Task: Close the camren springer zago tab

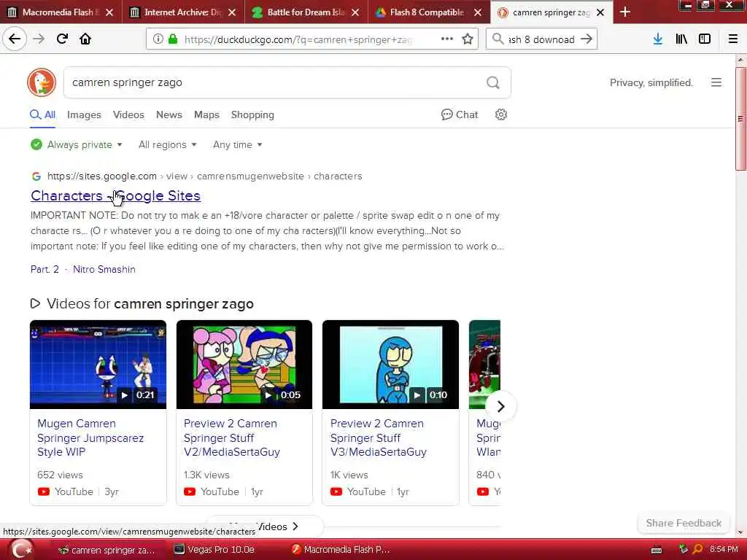Action: (601, 12)
